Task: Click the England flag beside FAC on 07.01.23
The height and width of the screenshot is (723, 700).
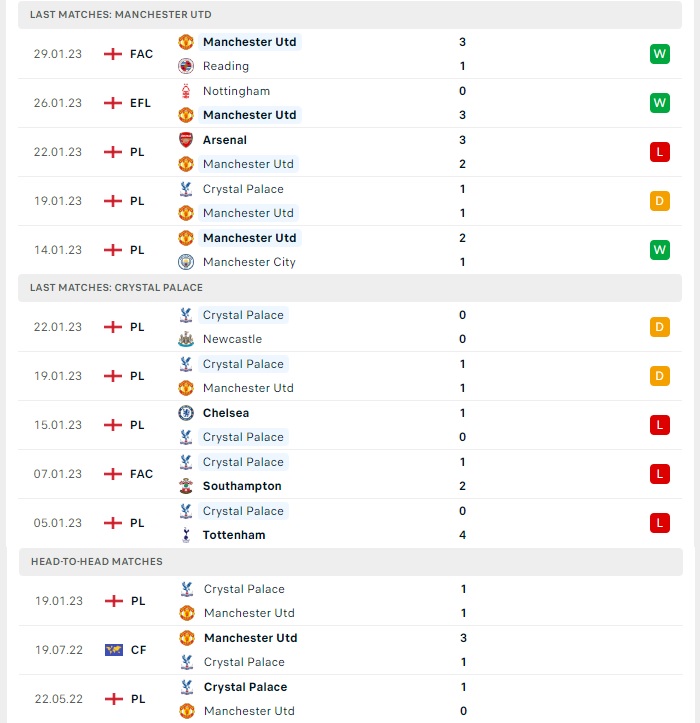Action: point(113,474)
